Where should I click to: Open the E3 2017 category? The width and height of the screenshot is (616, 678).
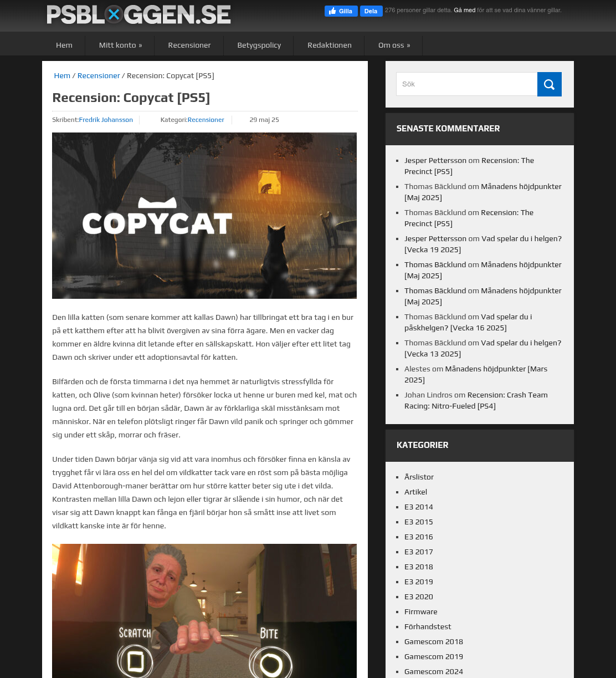pos(419,552)
